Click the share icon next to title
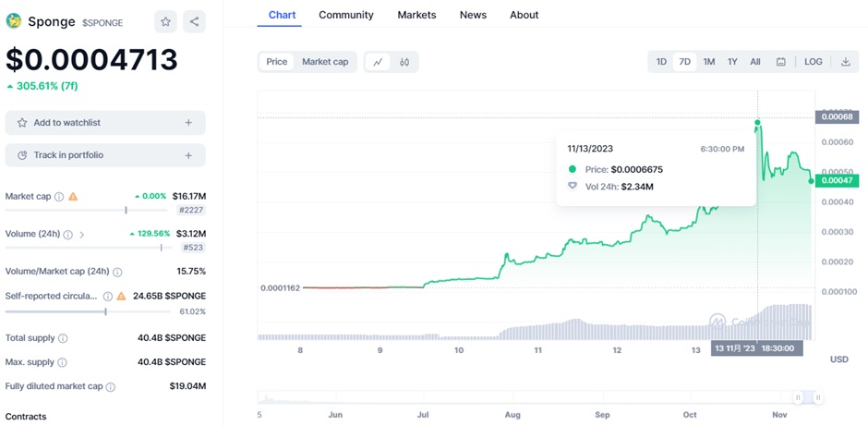The image size is (868, 426). click(x=194, y=21)
